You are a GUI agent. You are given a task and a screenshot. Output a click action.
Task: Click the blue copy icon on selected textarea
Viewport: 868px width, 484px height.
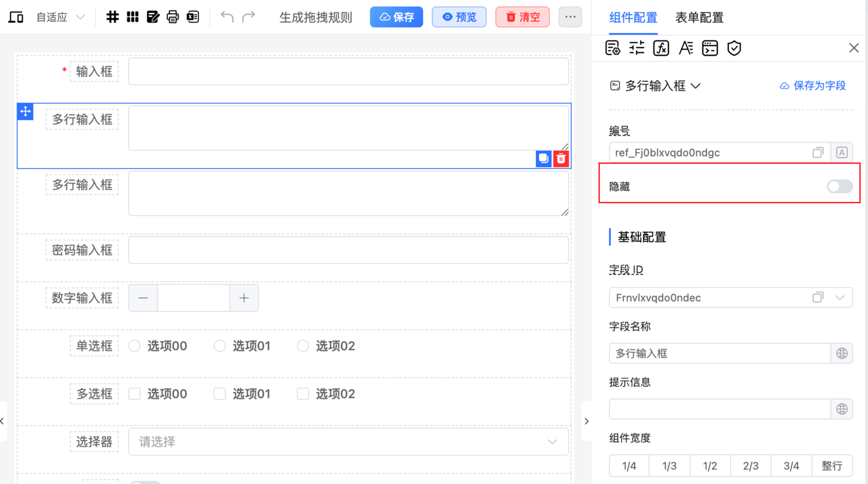[543, 159]
